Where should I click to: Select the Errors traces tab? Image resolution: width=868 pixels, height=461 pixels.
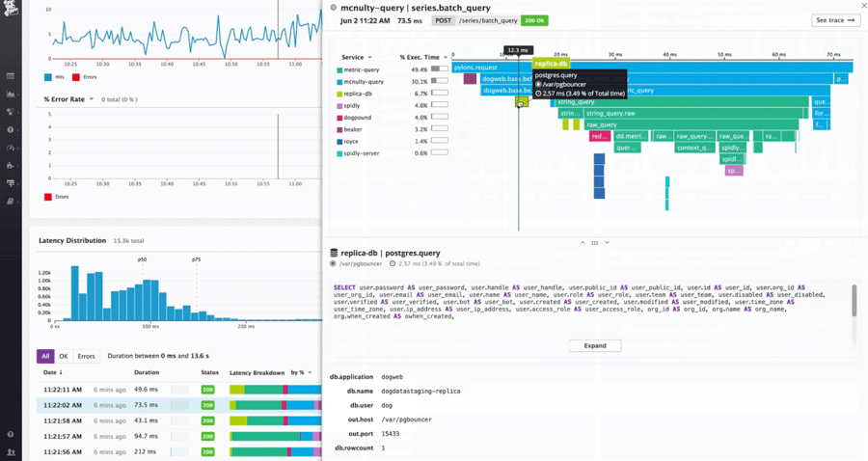[86, 357]
